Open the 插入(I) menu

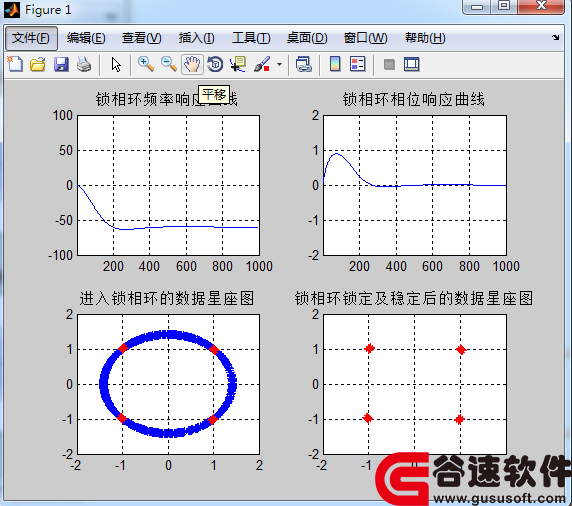point(197,38)
